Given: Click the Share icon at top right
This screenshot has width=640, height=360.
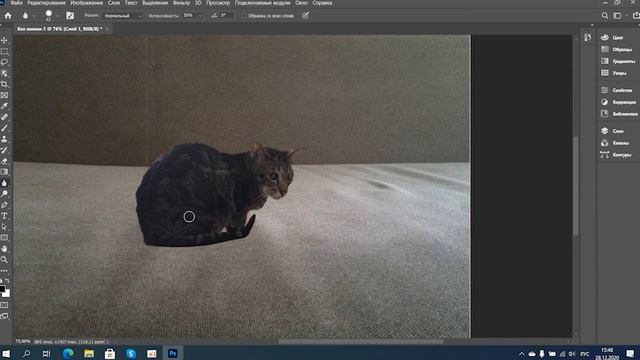Looking at the screenshot, I should point(636,16).
